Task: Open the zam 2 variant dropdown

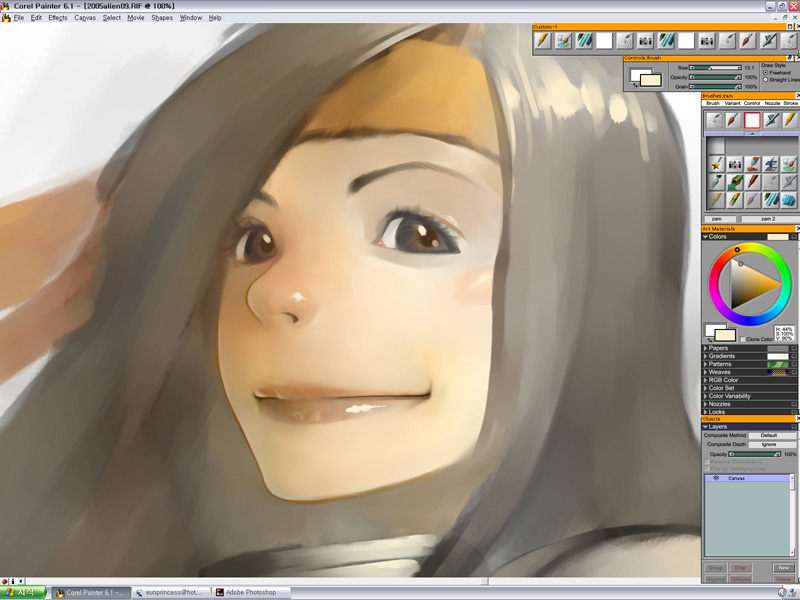Action: pyautogui.click(x=768, y=219)
